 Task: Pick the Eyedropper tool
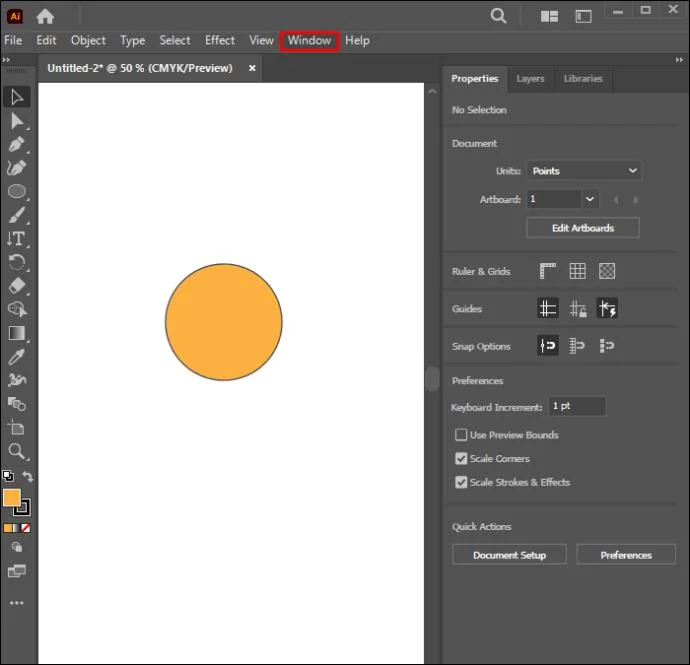point(16,357)
